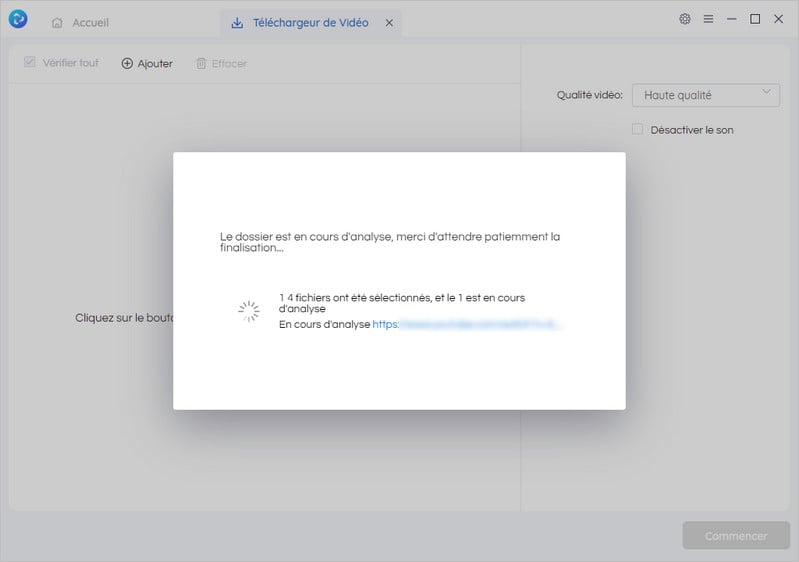The height and width of the screenshot is (562, 799).
Task: Close the Téléchargeur de Vidéo tab
Action: (x=389, y=23)
